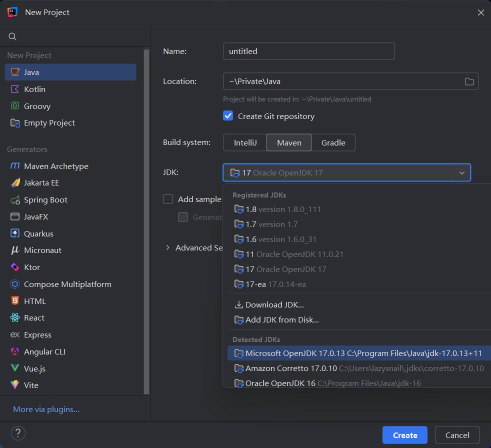Pick JDK 1.7 version 1.7
Screen dimensions: 491x448
[359, 224]
